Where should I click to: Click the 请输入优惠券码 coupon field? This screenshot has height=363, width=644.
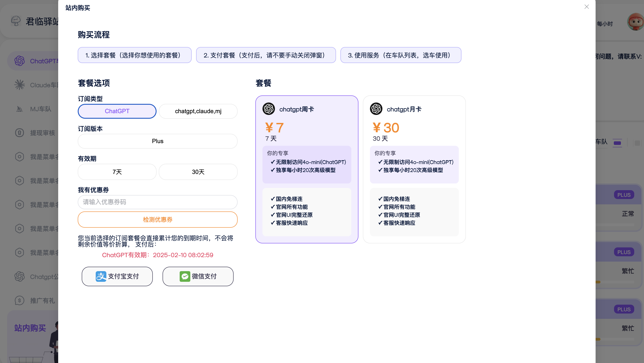pyautogui.click(x=157, y=202)
